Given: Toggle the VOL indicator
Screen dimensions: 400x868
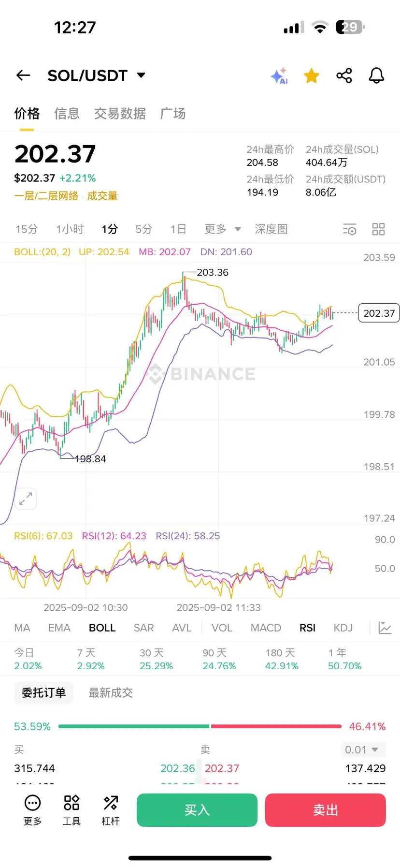Looking at the screenshot, I should (222, 628).
